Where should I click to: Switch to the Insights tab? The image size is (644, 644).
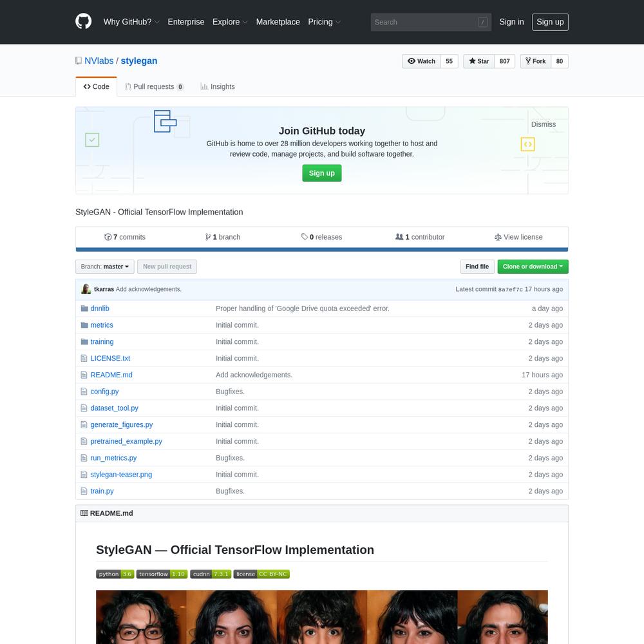[217, 87]
